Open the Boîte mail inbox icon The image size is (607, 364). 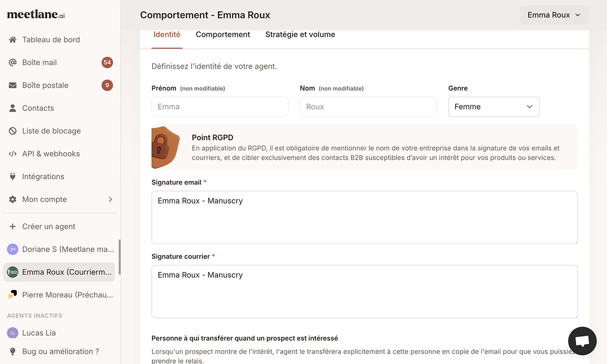click(x=13, y=62)
